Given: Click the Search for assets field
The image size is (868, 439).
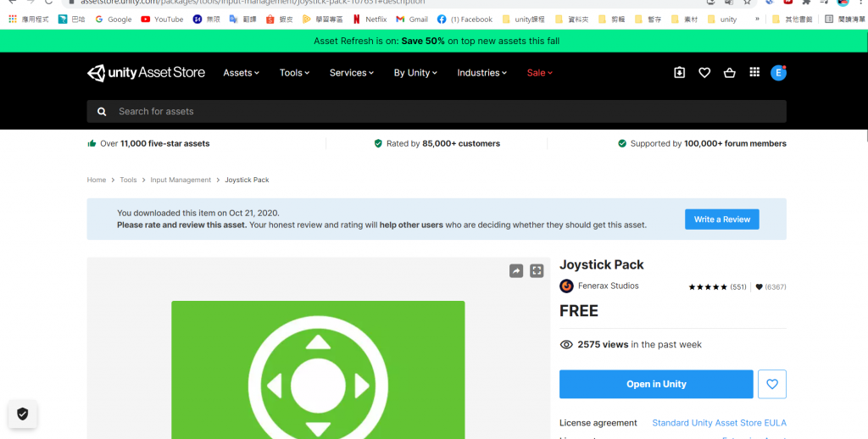Looking at the screenshot, I should (437, 111).
